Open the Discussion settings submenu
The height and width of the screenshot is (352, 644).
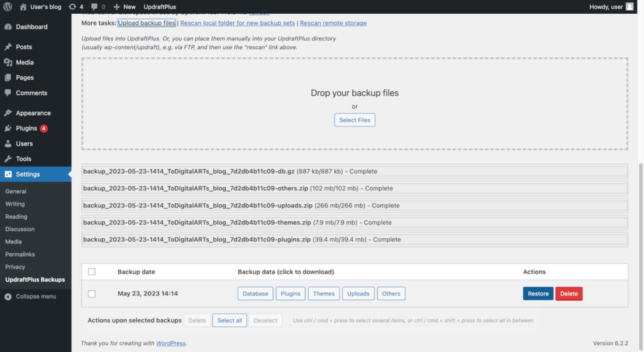coord(19,229)
